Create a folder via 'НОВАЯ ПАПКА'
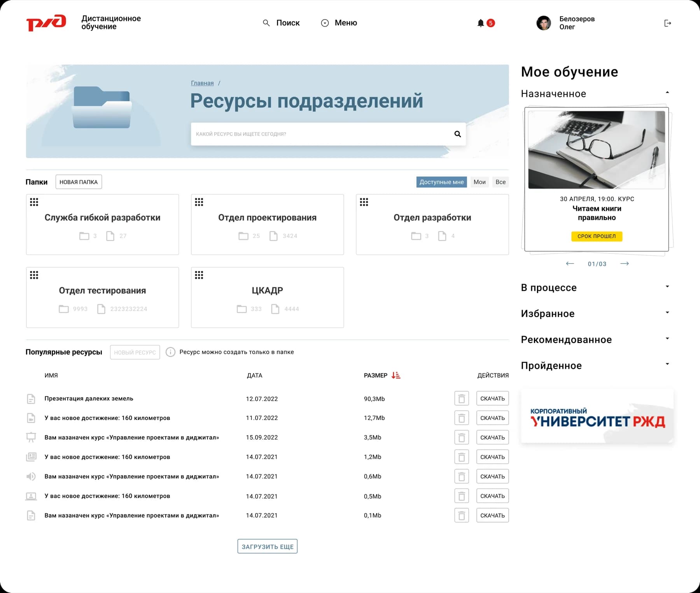Viewport: 700px width, 593px height. [x=78, y=182]
